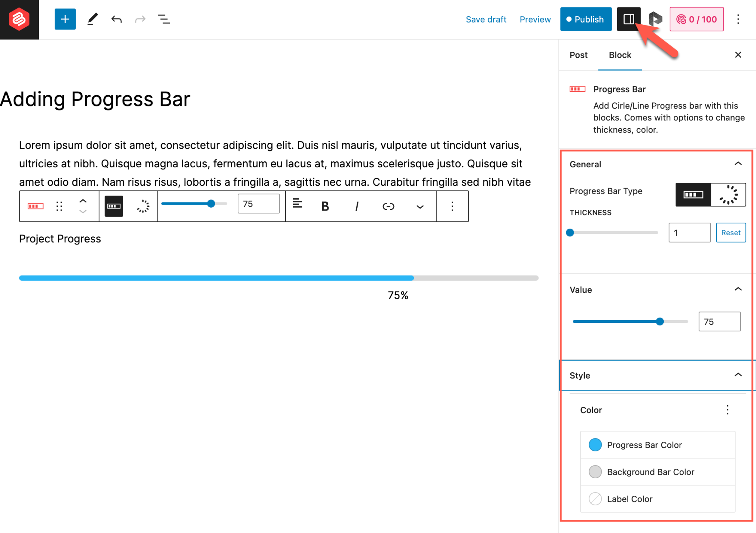Apply italic formatting to the label text
The height and width of the screenshot is (533, 756).
pyautogui.click(x=356, y=206)
